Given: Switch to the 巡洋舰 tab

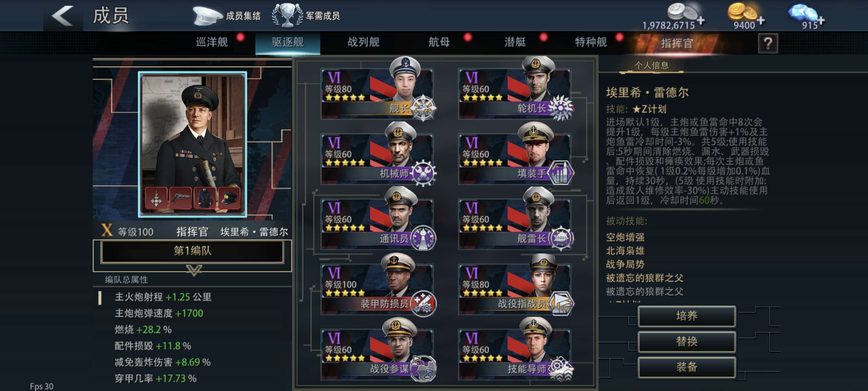Looking at the screenshot, I should click(212, 42).
